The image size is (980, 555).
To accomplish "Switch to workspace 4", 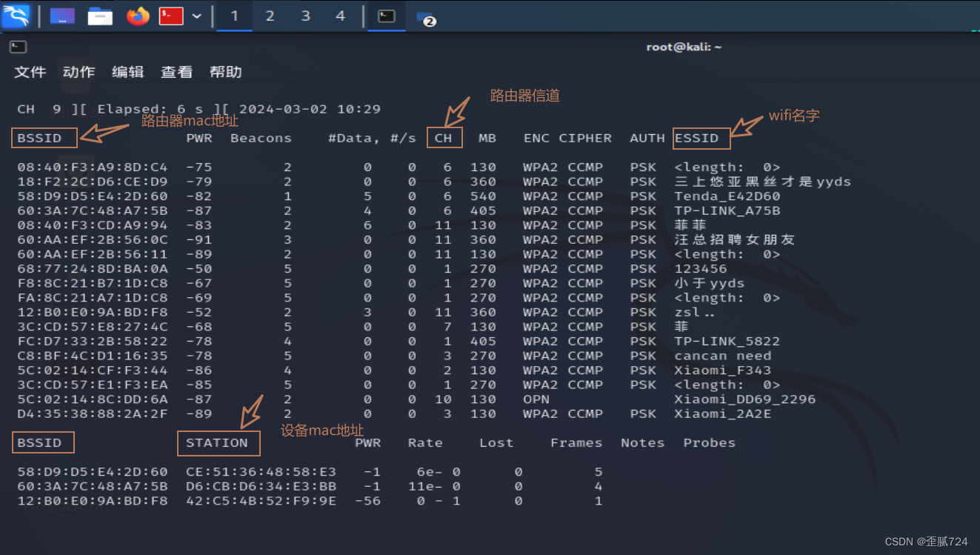I will coord(340,16).
